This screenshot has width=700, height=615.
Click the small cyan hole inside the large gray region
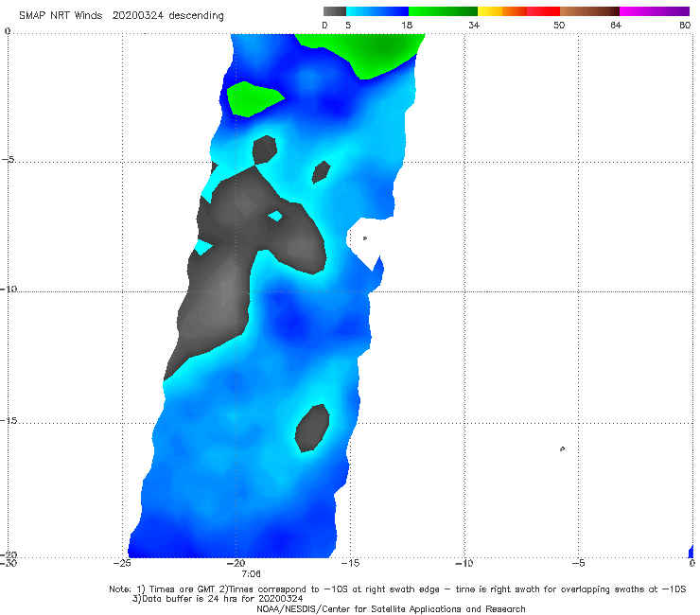pos(275,216)
